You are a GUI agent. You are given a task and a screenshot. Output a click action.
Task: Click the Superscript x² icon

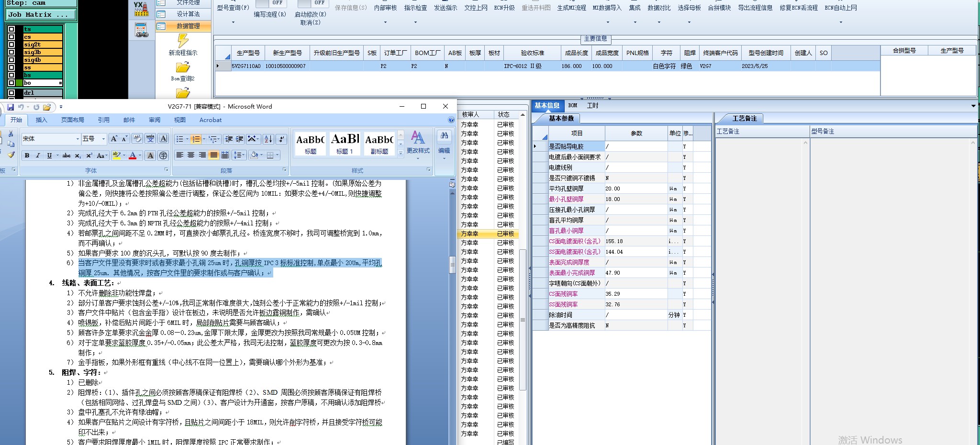(89, 156)
